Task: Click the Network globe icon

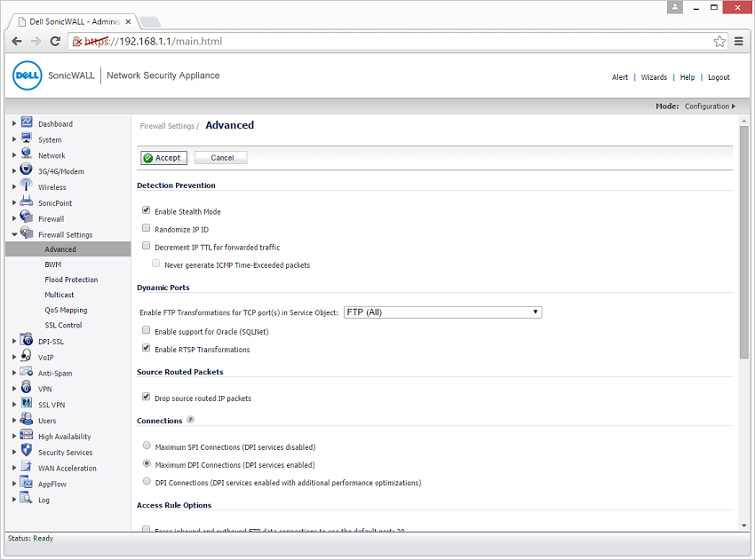Action: coord(27,154)
